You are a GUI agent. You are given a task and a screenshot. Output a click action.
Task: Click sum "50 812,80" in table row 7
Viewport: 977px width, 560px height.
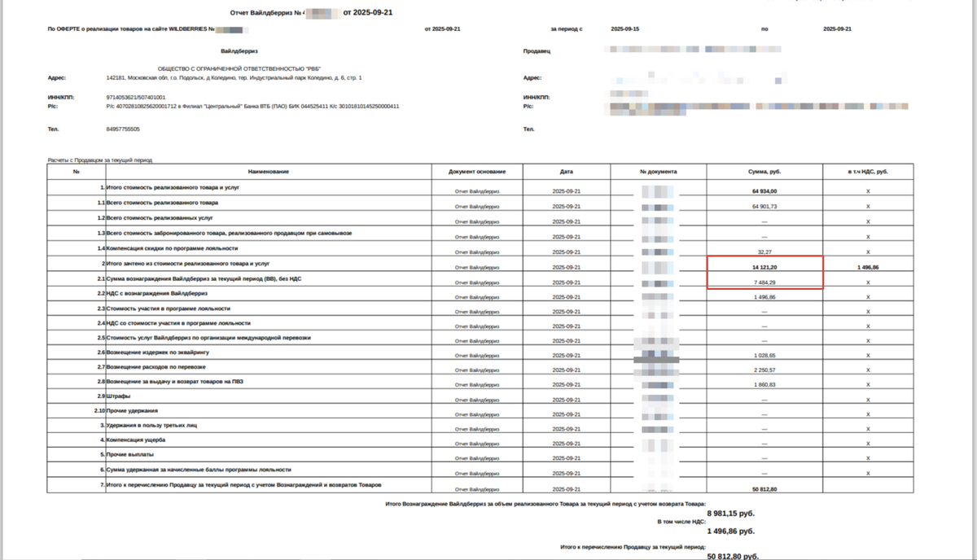[765, 488]
